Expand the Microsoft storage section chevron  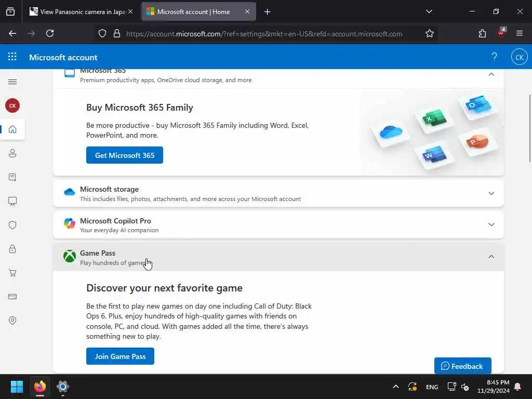pyautogui.click(x=491, y=193)
